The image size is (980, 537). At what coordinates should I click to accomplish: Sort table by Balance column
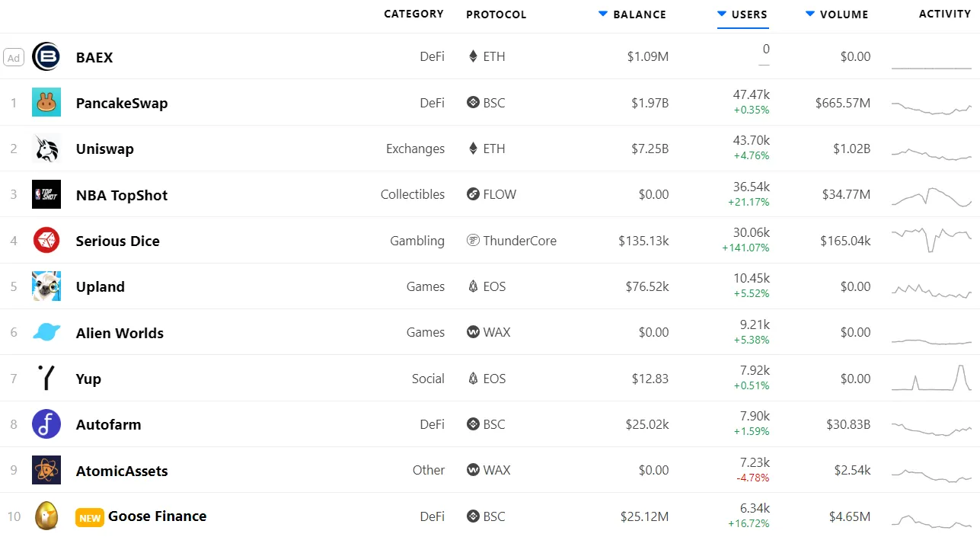click(x=632, y=14)
